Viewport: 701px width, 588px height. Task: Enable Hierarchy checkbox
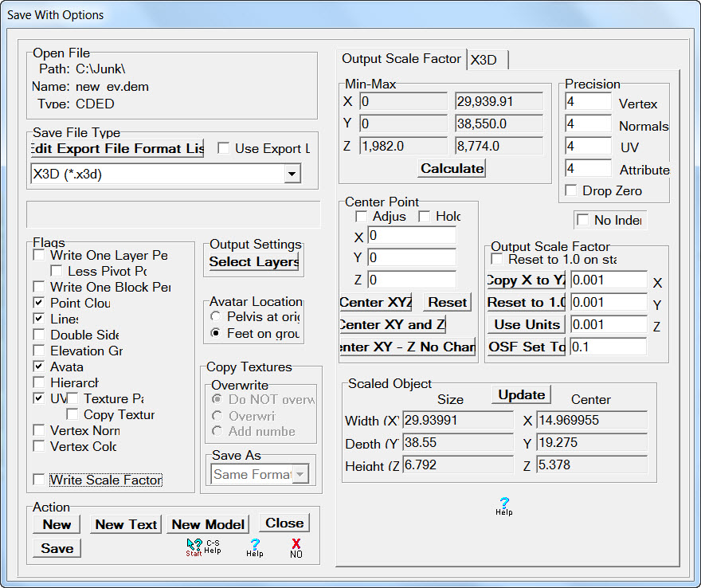(39, 382)
